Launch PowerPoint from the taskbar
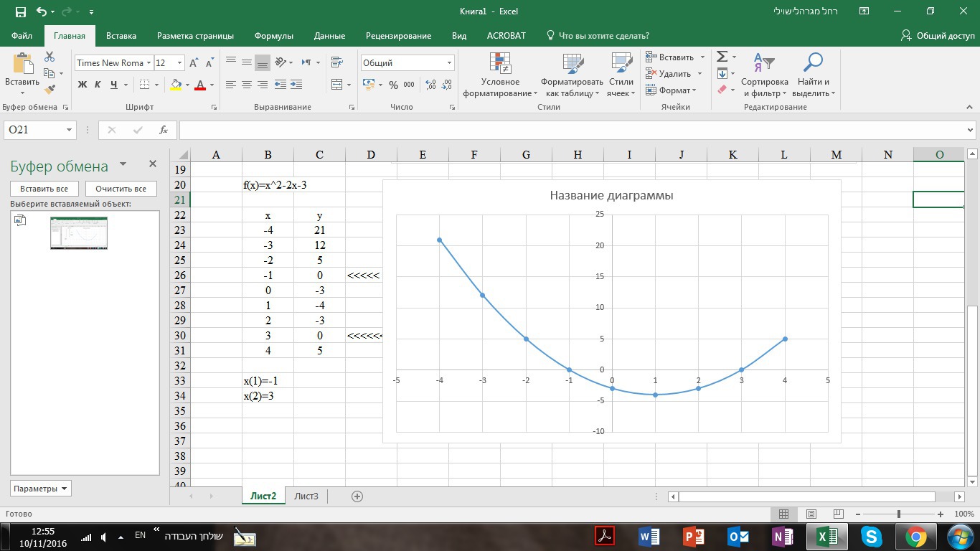Image resolution: width=980 pixels, height=551 pixels. tap(693, 536)
